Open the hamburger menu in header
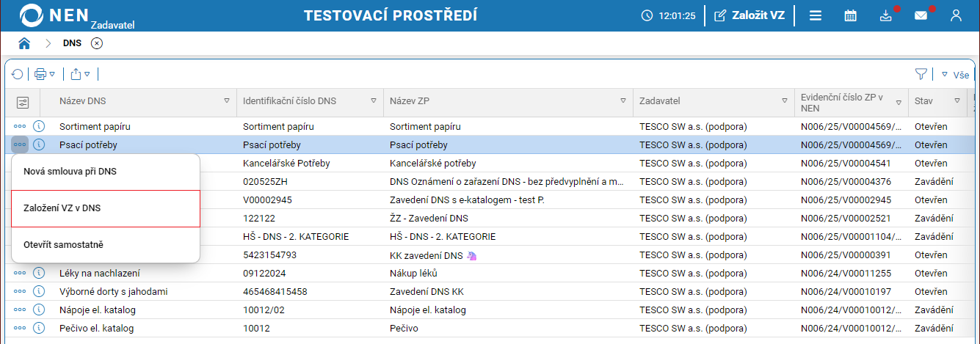Screen dimensions: 980x344 [816, 15]
